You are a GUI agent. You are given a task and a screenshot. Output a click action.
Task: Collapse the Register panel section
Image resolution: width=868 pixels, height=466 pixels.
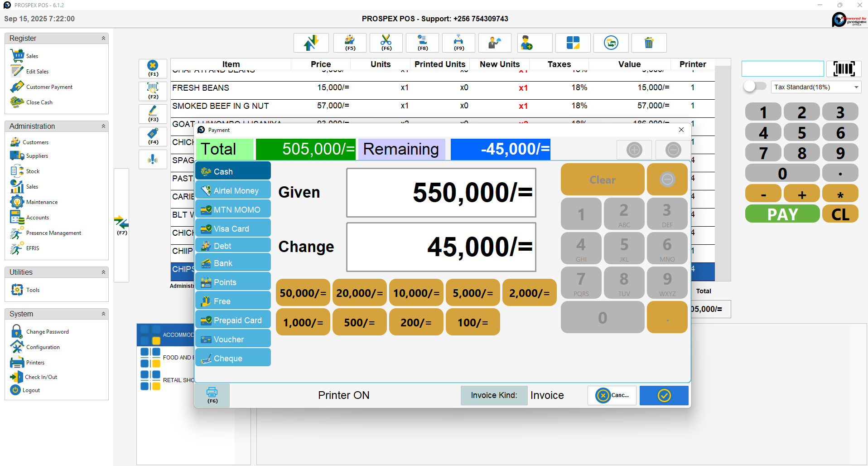coord(103,39)
